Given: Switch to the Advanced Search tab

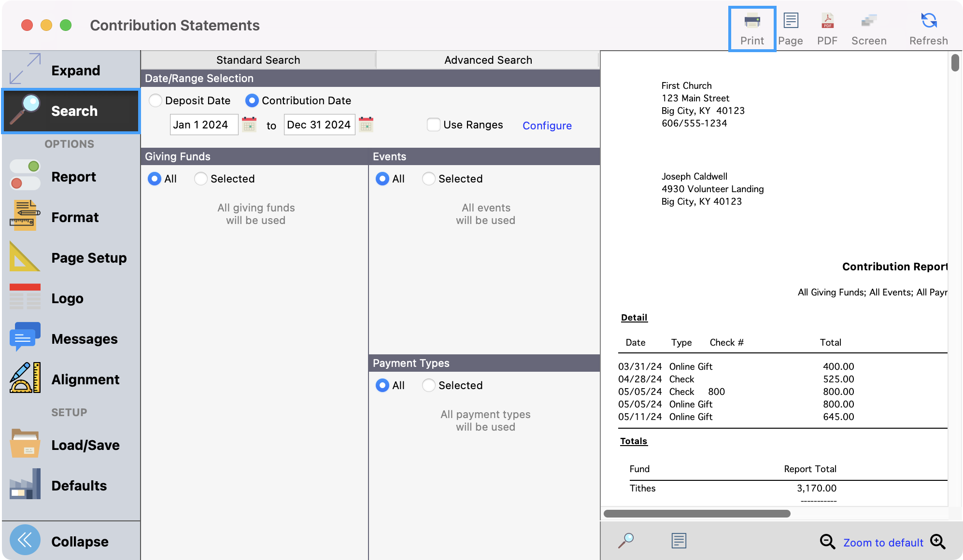Looking at the screenshot, I should [488, 60].
